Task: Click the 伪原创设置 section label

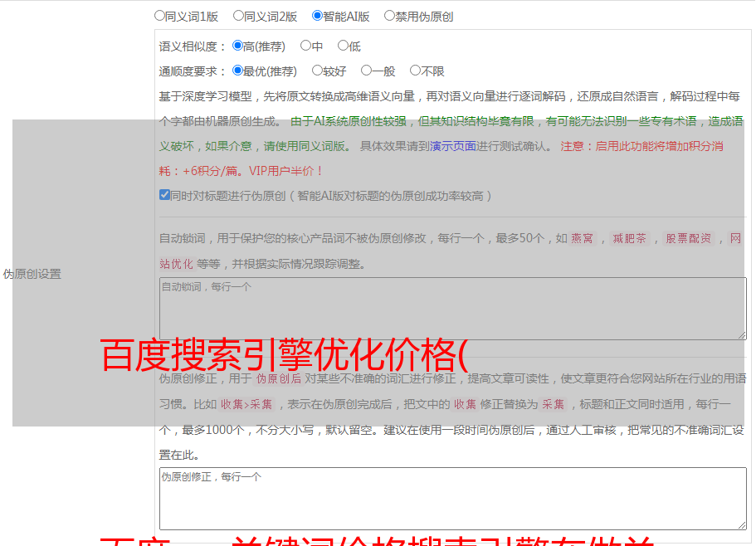Action: (32, 274)
